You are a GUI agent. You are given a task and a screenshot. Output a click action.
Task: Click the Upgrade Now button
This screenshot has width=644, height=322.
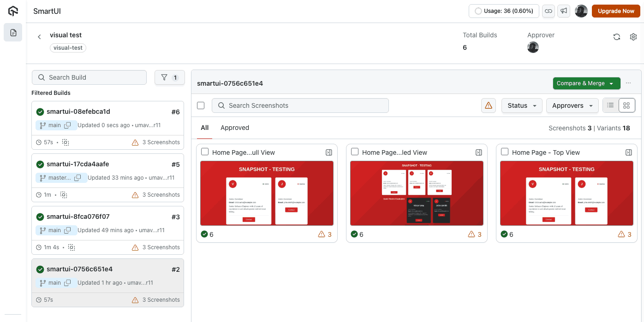[x=616, y=11]
